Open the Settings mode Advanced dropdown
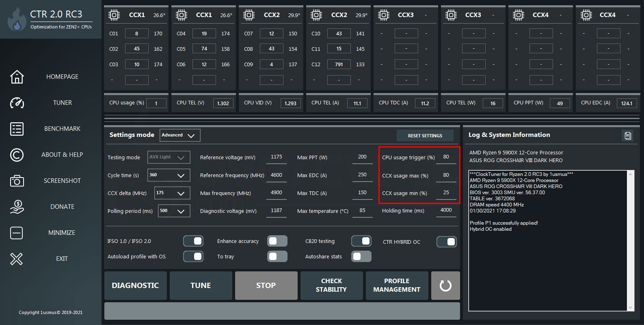The image size is (644, 325). coord(180,135)
